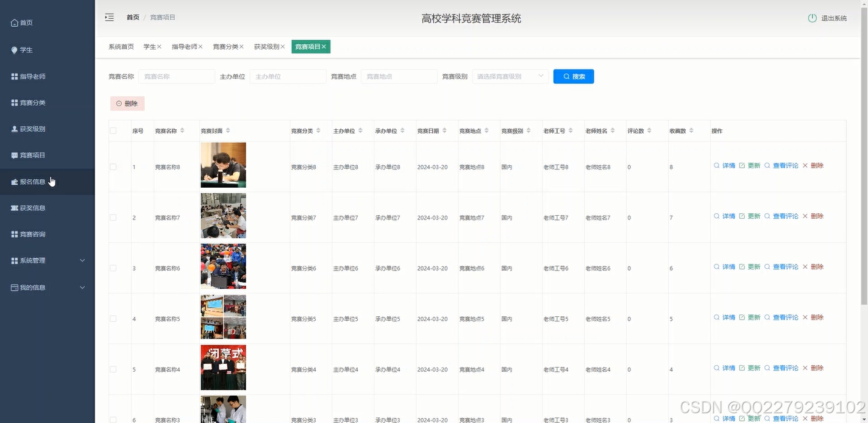Switch to the 系统首页 tab
The width and height of the screenshot is (868, 423).
pos(120,46)
